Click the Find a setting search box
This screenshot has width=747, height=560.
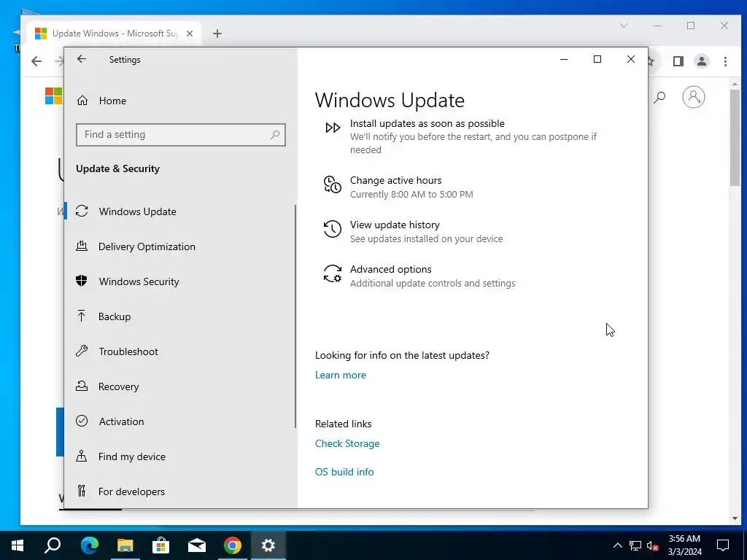181,135
